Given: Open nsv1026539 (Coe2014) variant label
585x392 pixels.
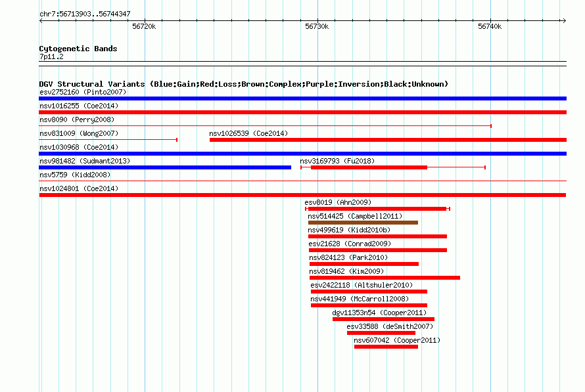Looking at the screenshot, I should pos(248,133).
